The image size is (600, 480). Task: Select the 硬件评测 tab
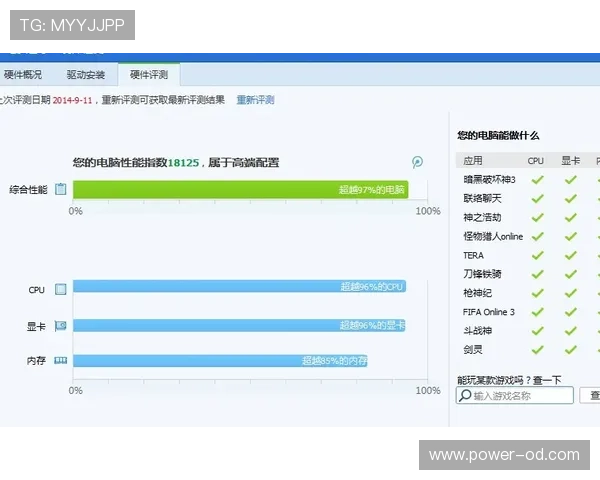click(x=149, y=74)
